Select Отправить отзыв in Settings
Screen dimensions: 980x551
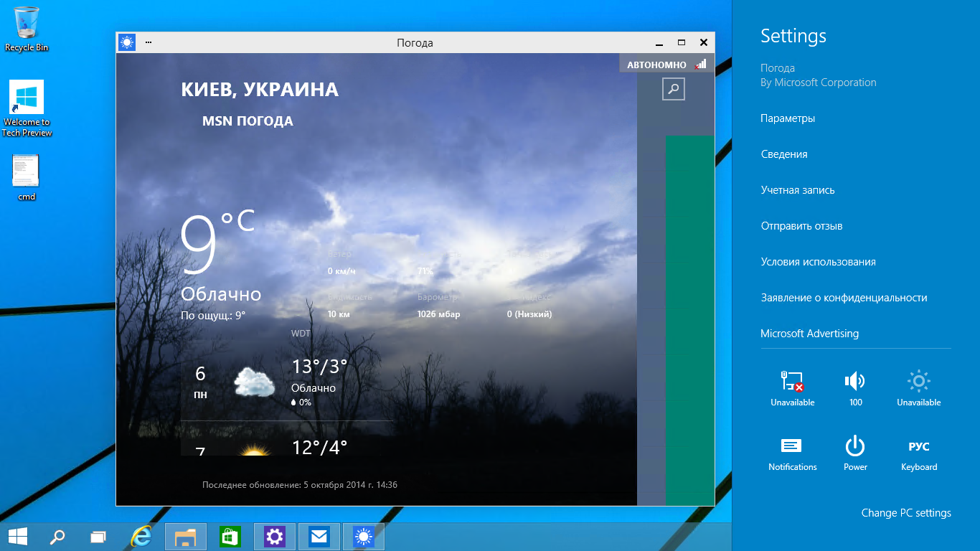801,226
